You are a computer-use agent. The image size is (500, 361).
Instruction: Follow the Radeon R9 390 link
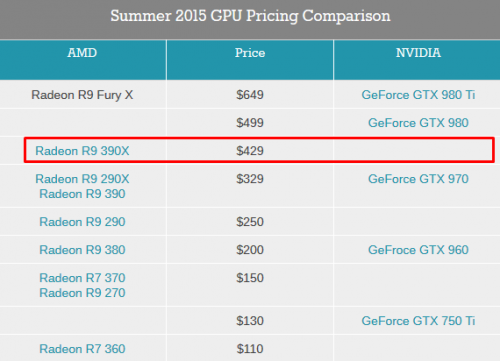(82, 194)
